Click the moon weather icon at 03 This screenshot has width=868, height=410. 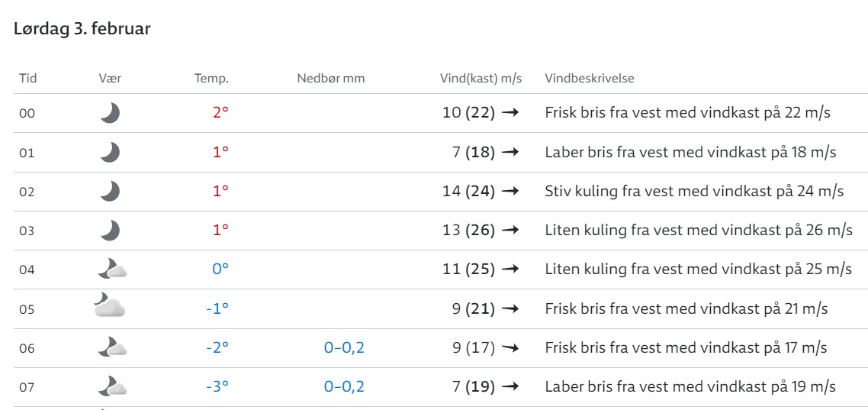coord(110,230)
